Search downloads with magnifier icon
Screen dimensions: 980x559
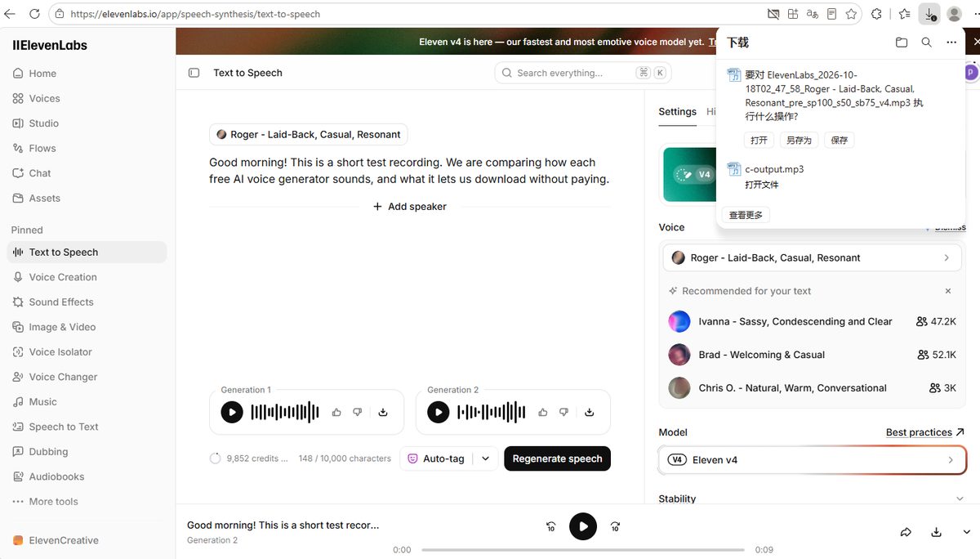coord(926,42)
